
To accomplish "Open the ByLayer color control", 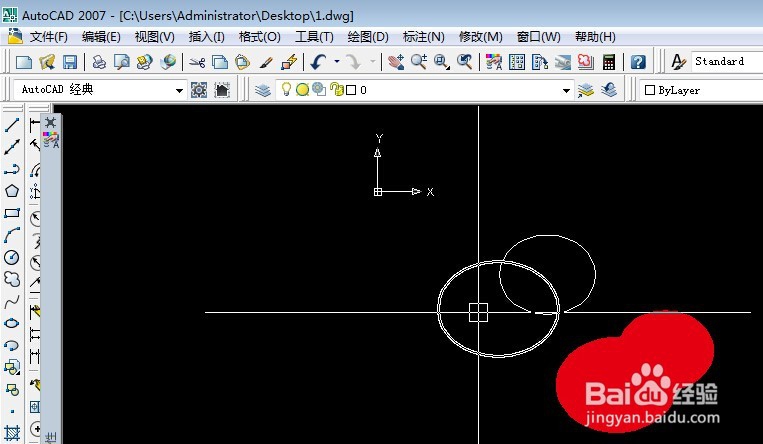I will pos(701,90).
